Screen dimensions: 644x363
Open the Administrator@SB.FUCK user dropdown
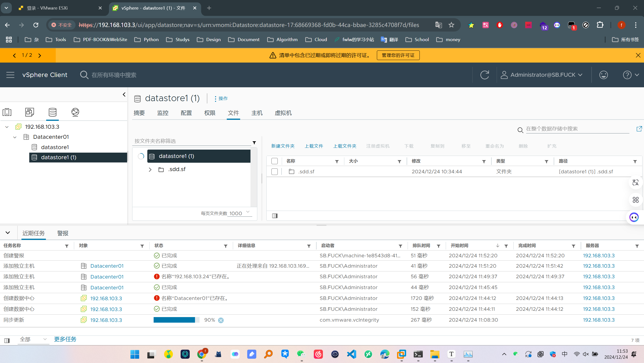tap(542, 75)
